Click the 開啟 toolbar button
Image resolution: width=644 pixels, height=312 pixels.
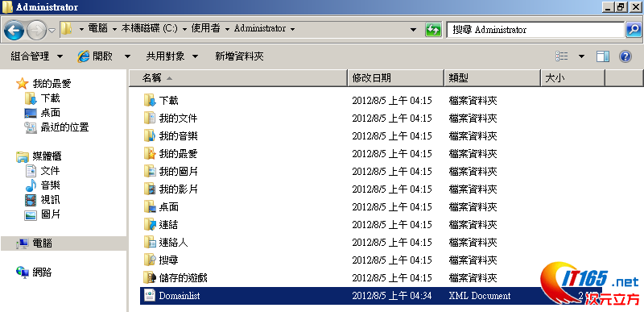pos(95,56)
